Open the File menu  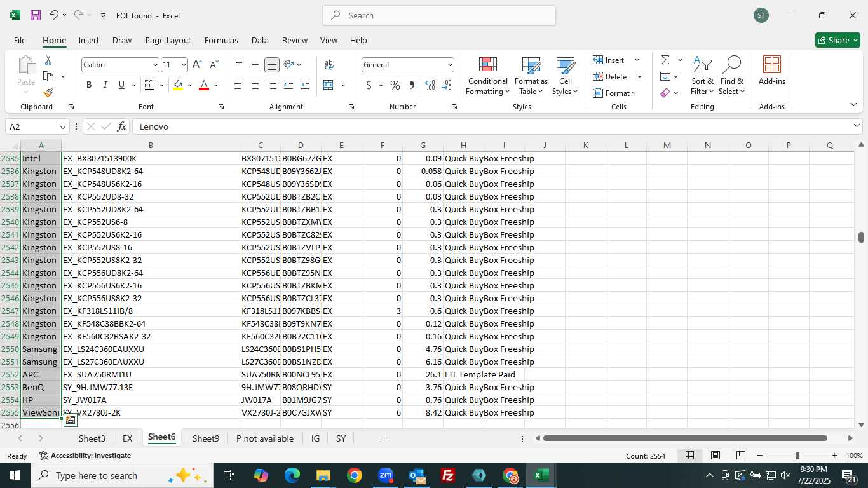(x=20, y=40)
